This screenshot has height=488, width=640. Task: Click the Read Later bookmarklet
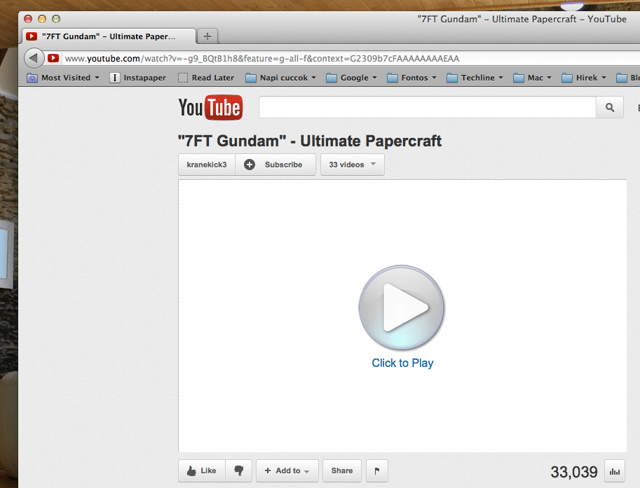pos(206,78)
